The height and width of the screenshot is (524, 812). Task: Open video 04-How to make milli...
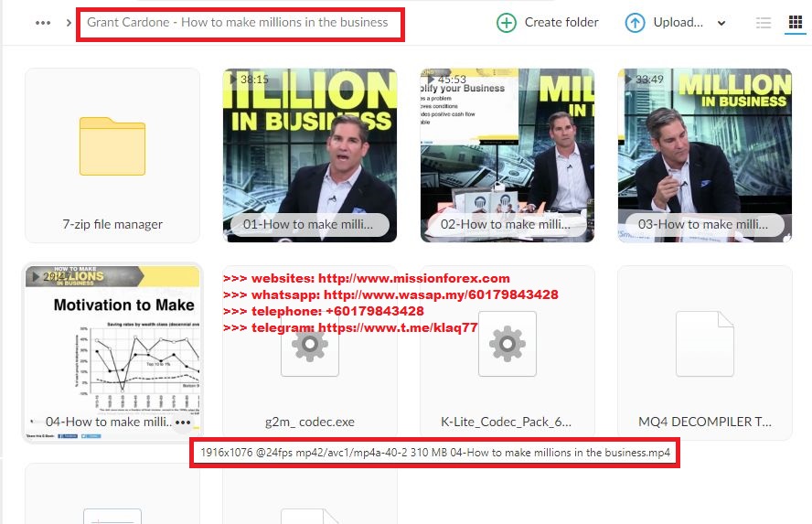click(112, 353)
